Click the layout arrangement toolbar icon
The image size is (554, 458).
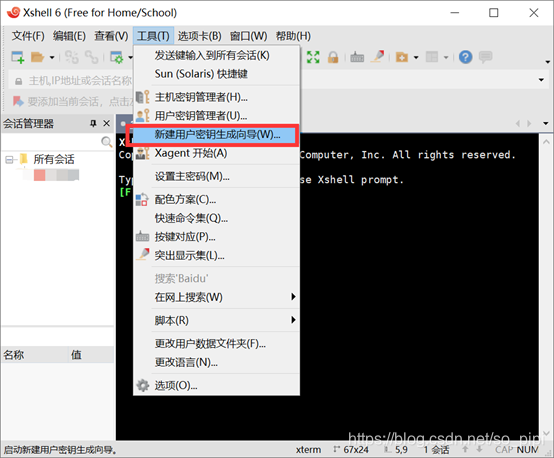pyautogui.click(x=432, y=57)
